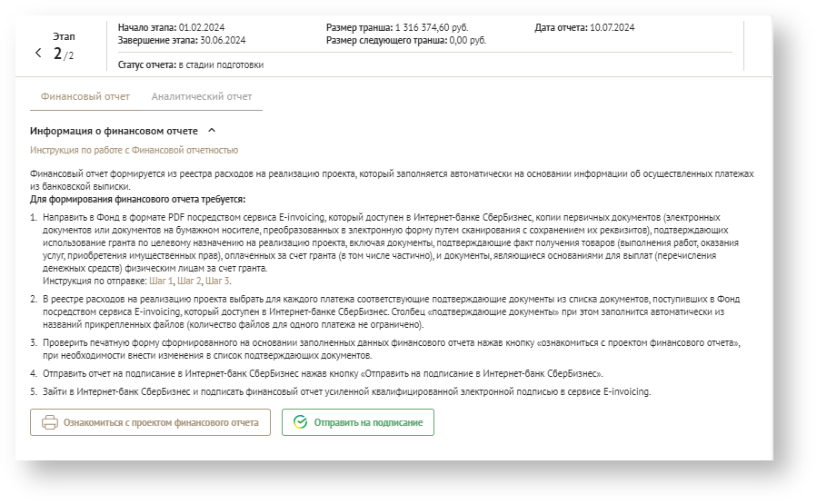817x504 pixels.
Task: Click the printer icon on the preview button
Action: click(x=50, y=422)
